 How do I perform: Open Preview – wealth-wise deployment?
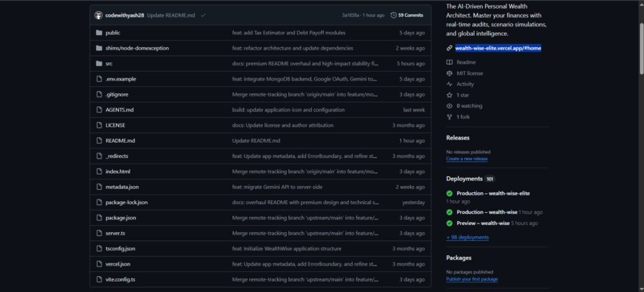(483, 223)
